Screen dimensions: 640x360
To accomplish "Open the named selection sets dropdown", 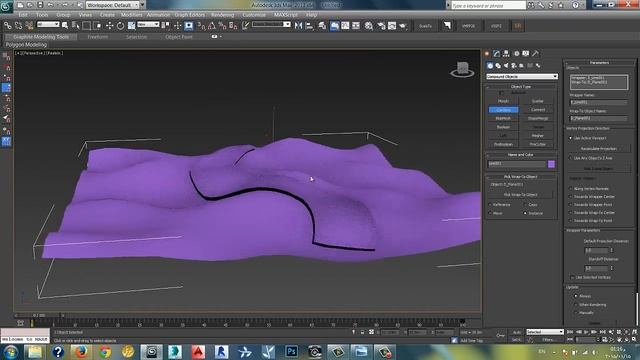I will [271, 25].
